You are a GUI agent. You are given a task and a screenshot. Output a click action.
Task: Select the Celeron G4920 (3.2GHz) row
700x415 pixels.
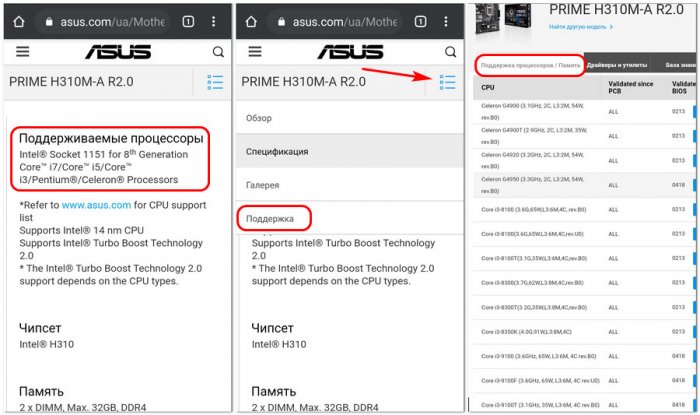584,160
